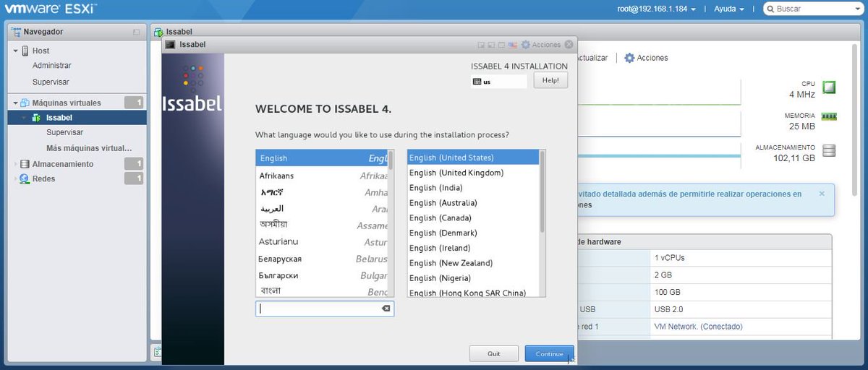Collapse the Navegador panel with its header icon
Viewport: 868px width, 370px height.
click(137, 33)
